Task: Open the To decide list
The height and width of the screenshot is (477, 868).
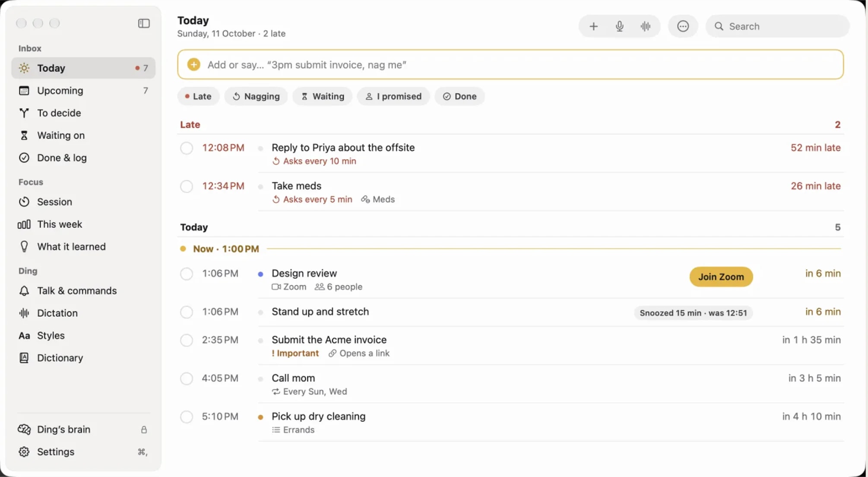Action: coord(83,113)
